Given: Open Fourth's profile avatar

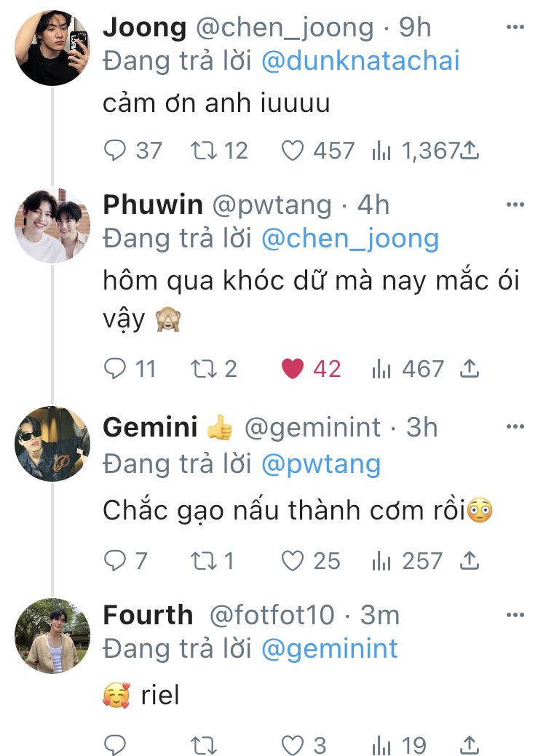Looking at the screenshot, I should point(52,635).
